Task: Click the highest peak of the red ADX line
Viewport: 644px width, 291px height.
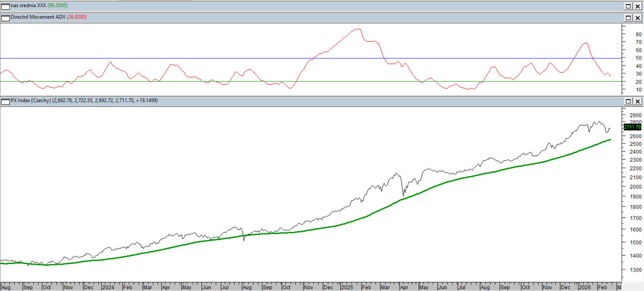Action: point(358,29)
